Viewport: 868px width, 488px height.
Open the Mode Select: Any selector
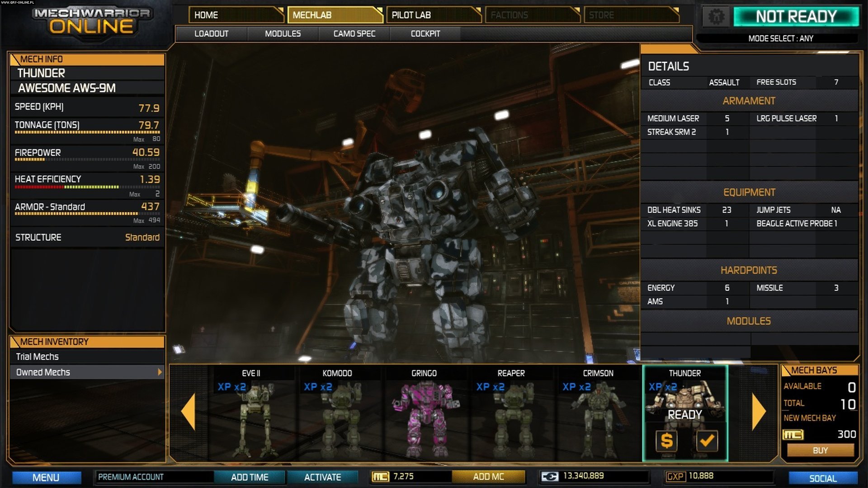click(x=780, y=38)
